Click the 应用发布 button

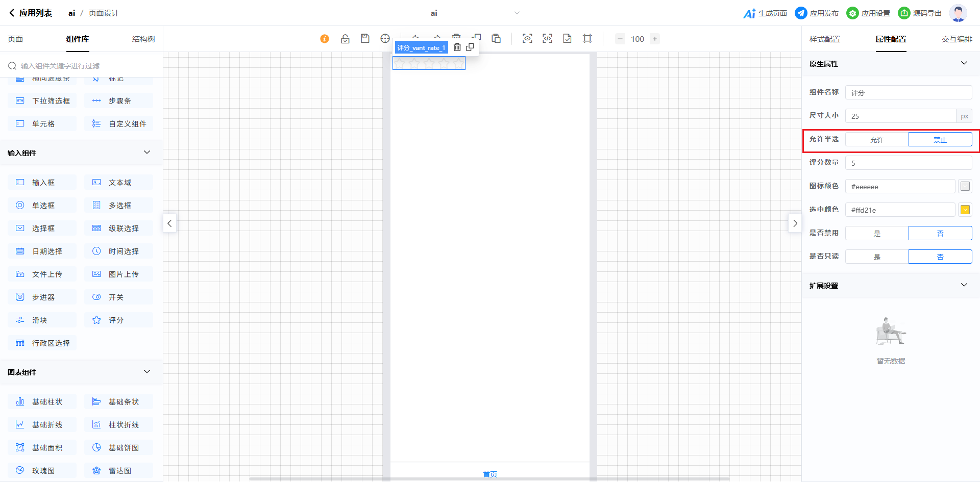(x=817, y=13)
